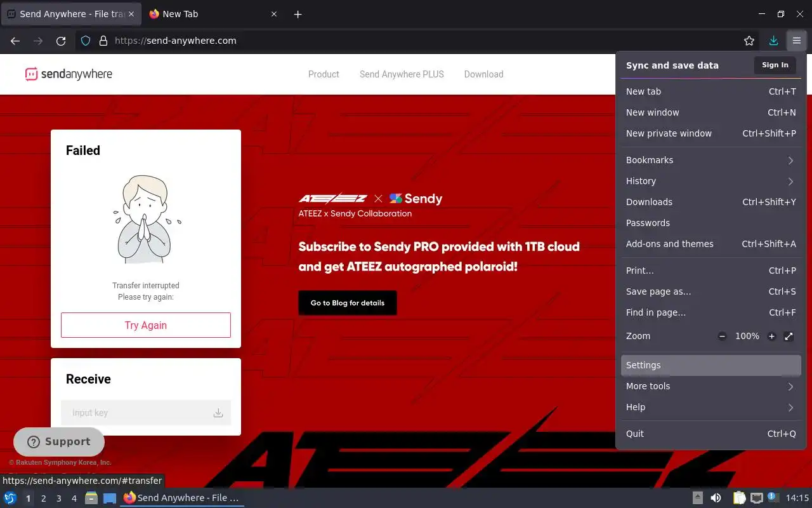Screen dimensions: 812x508
Task: Zoom out with the minus button
Action: (x=722, y=337)
